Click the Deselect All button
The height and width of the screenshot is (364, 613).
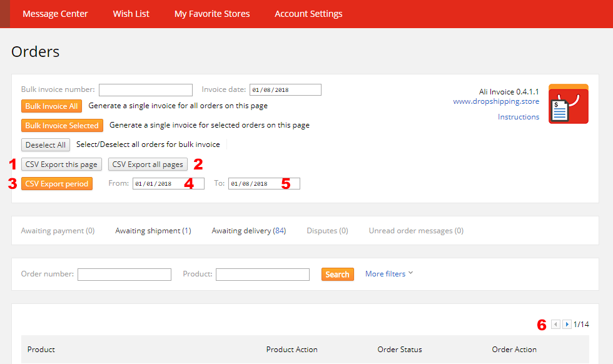[46, 144]
